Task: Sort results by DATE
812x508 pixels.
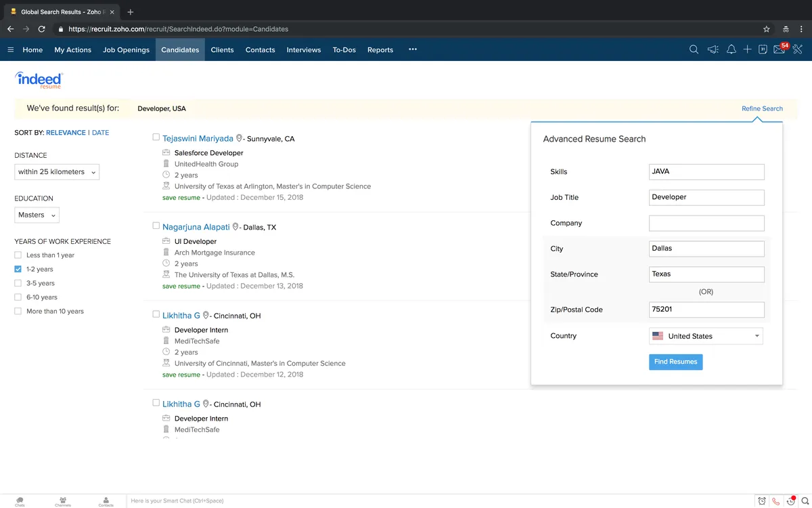Action: (100, 133)
